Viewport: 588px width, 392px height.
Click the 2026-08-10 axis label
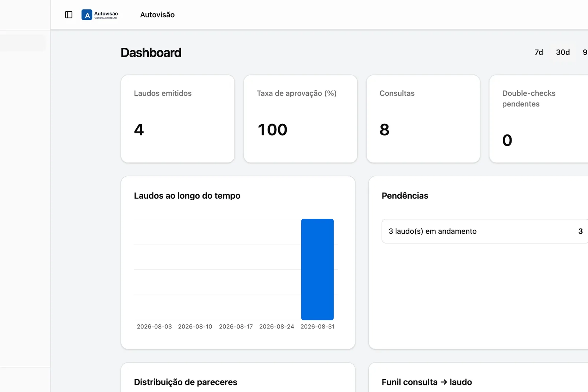point(195,327)
